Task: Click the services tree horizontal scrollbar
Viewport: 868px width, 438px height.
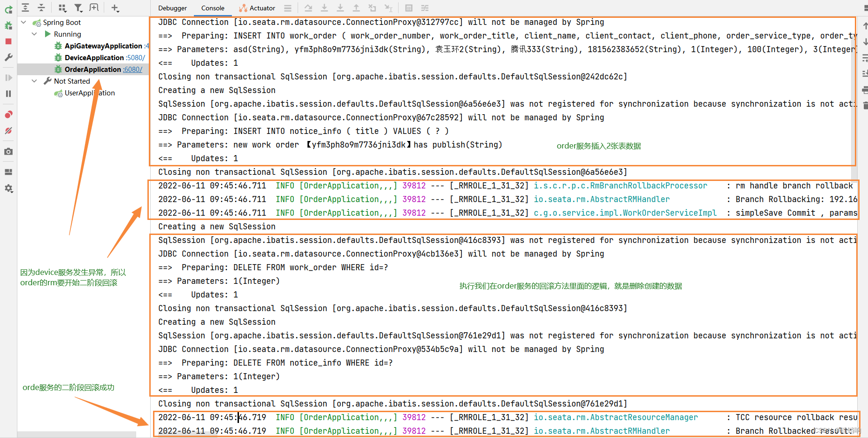Action: pos(77,435)
